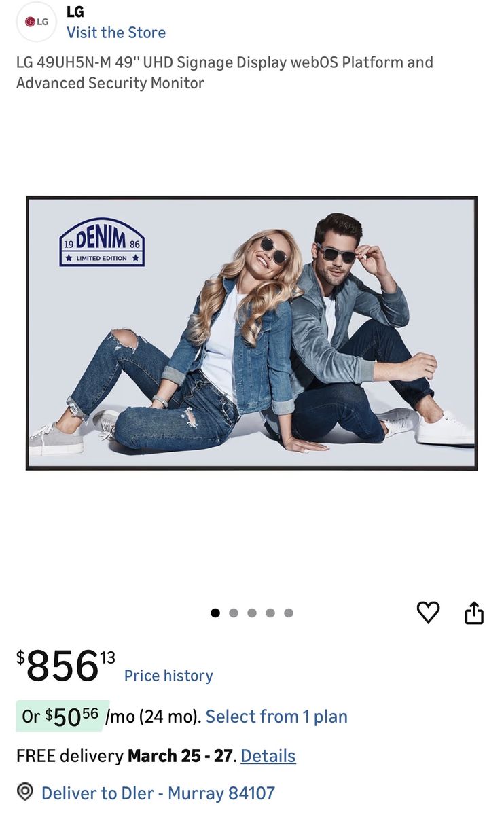Tap the LG brand logo icon

click(37, 22)
